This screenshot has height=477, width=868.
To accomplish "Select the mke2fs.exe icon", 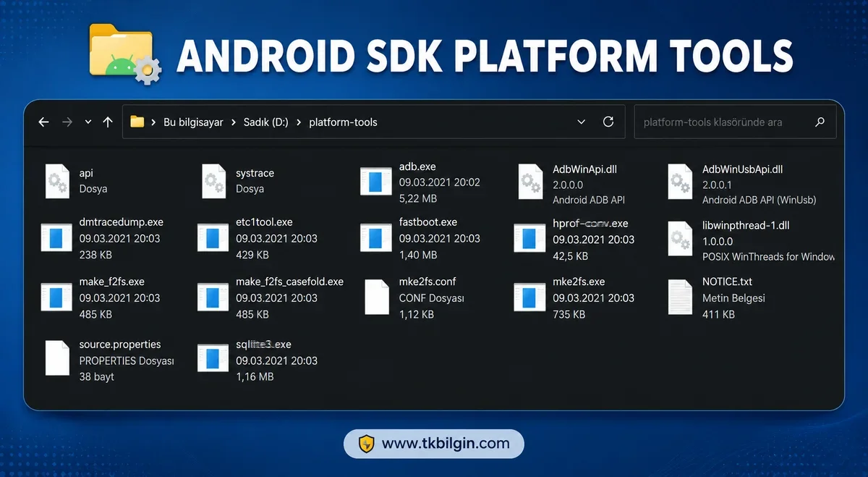I will pyautogui.click(x=529, y=296).
